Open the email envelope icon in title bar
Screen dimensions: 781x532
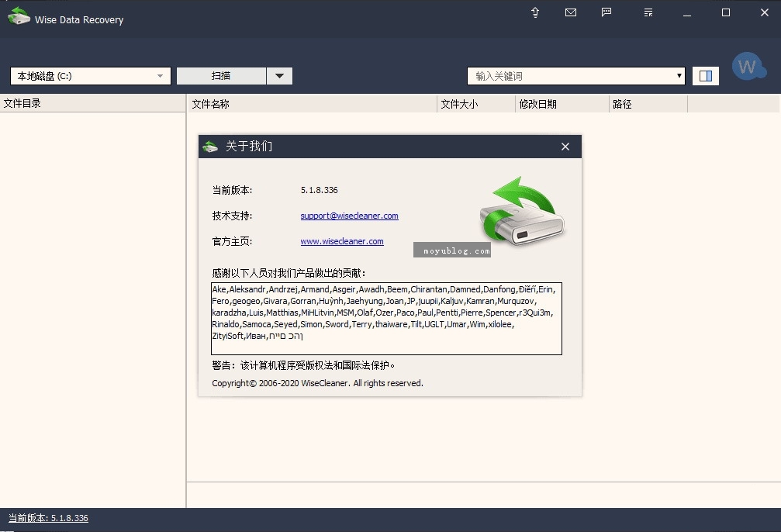click(x=571, y=12)
